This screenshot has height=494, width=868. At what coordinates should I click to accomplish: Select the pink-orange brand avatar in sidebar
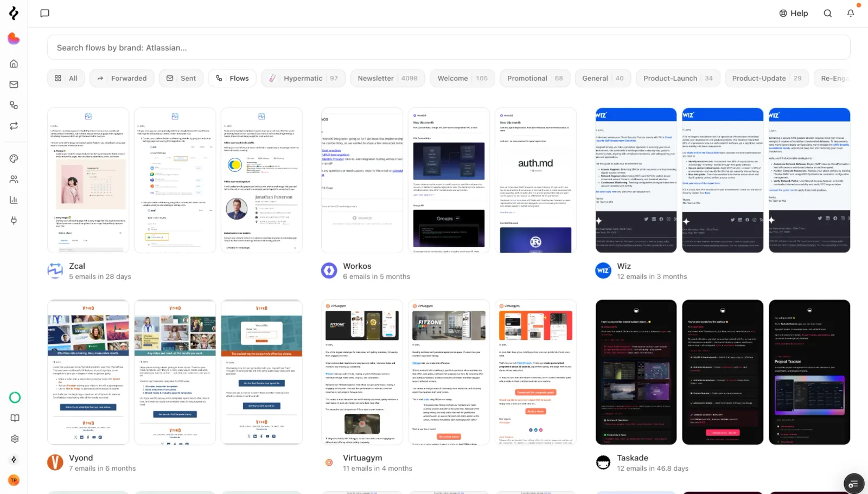pos(14,39)
